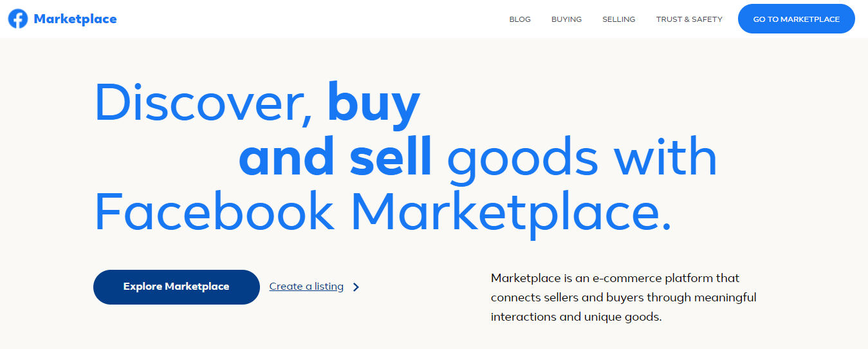Open the Selling nav item
868x349 pixels.
click(x=618, y=19)
